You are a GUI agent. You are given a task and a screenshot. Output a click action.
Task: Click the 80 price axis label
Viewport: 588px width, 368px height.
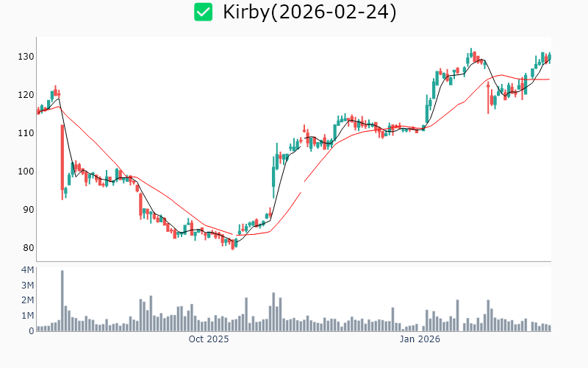[x=29, y=248]
